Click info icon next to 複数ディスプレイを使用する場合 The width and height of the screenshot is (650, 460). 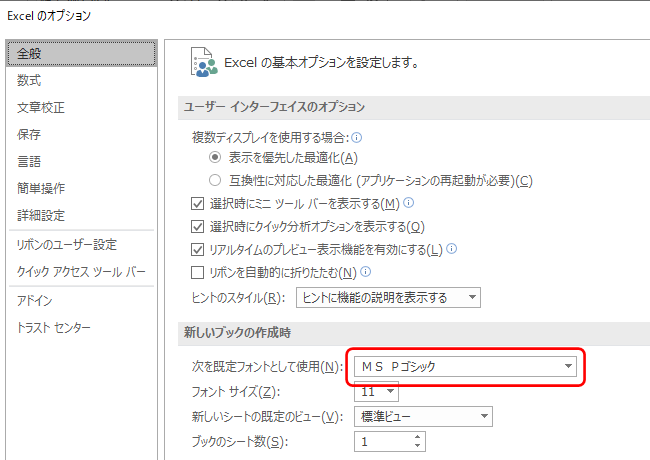click(357, 137)
